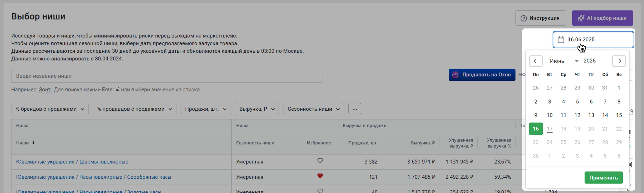The width and height of the screenshot is (644, 193).
Task: Apply the selected date with Применить
Action: (x=603, y=178)
